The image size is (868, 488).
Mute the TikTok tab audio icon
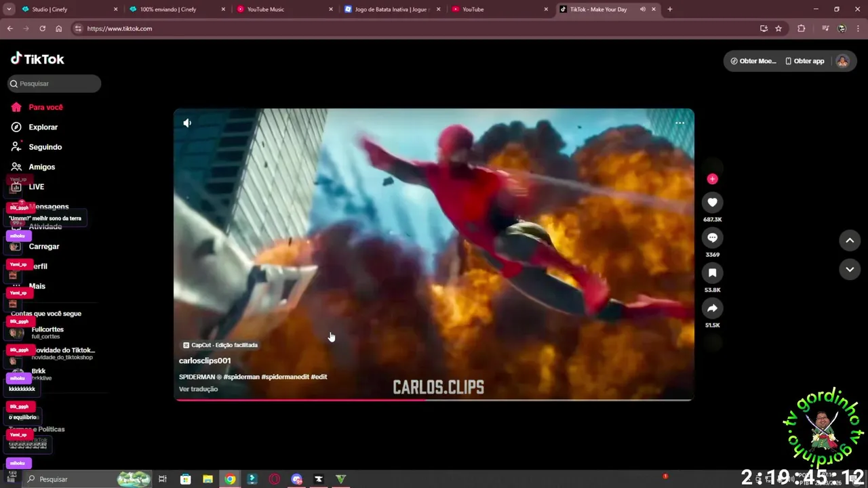click(x=642, y=9)
